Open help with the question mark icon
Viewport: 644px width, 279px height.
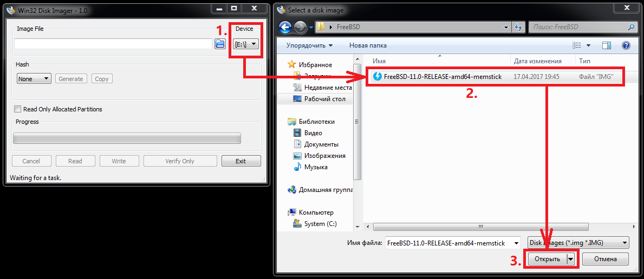[x=626, y=45]
